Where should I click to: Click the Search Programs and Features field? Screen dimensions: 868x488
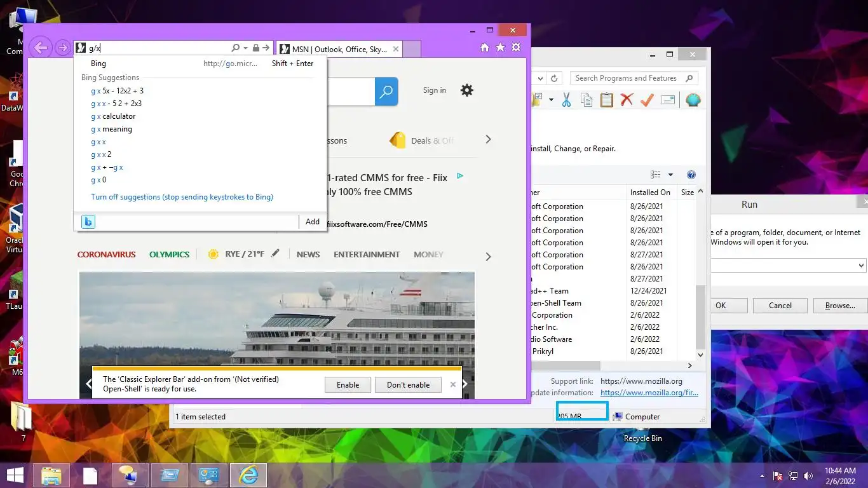pos(634,78)
